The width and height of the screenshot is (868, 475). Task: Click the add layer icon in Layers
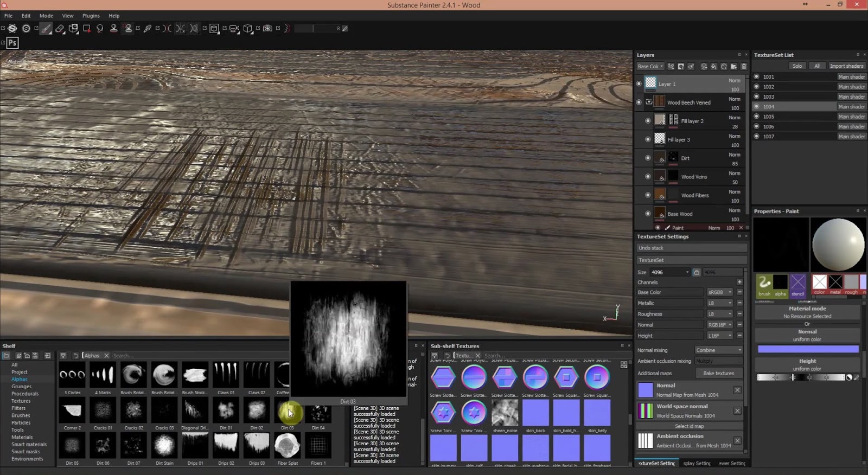click(x=704, y=67)
